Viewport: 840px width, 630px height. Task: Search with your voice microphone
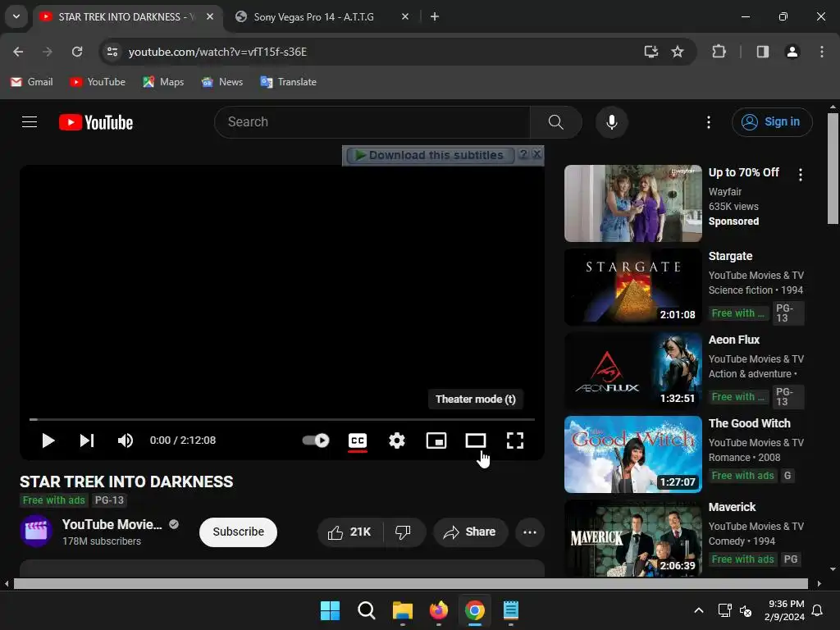click(611, 122)
